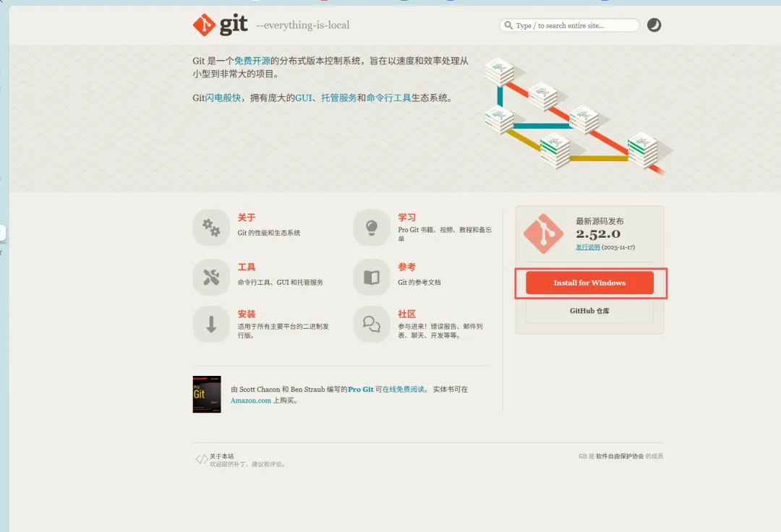781x532 pixels.
Task: Click the version number 2.52.0
Action: pos(598,234)
